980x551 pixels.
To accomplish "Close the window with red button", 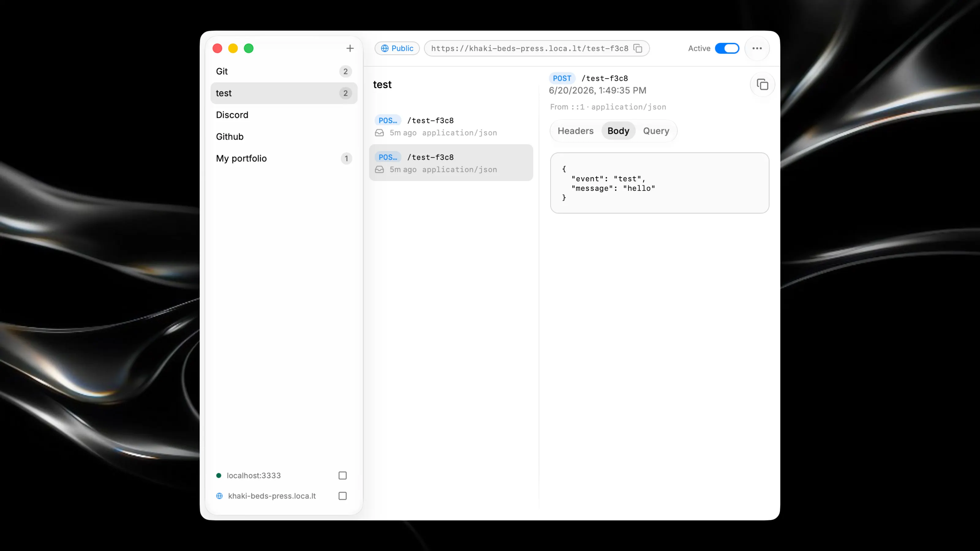I will pos(217,48).
